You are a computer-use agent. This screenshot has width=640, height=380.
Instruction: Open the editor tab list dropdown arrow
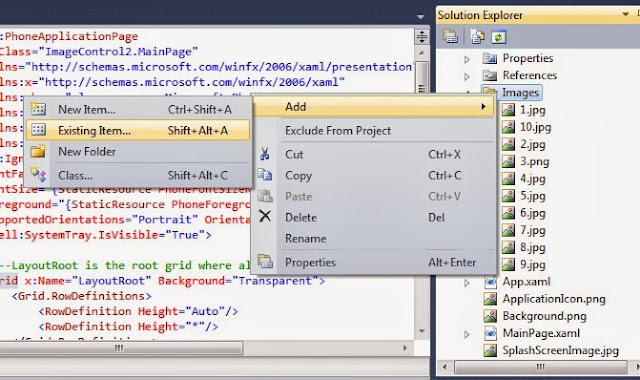coord(421,17)
